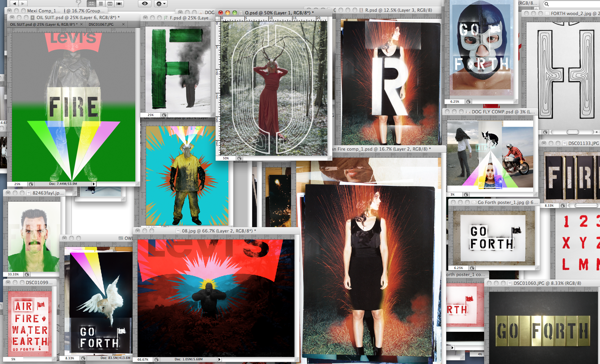Click horizontal scrollbar in FORTH wood_2.jpg window
600x364 pixels.
[572, 132]
